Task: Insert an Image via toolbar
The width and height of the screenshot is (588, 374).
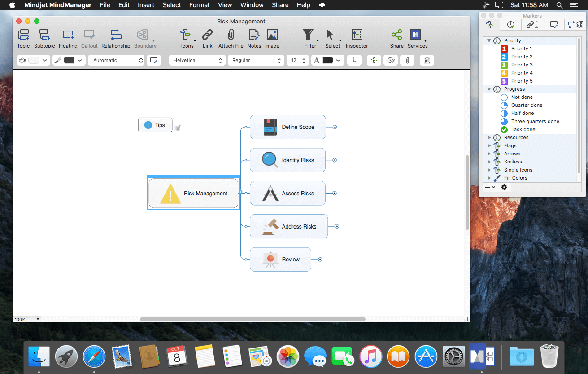Action: click(x=272, y=39)
